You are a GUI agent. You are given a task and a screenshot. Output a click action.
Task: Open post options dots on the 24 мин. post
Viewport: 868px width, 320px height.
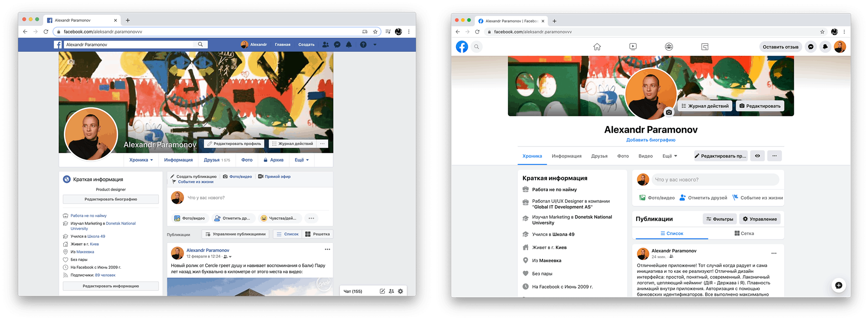(x=774, y=253)
